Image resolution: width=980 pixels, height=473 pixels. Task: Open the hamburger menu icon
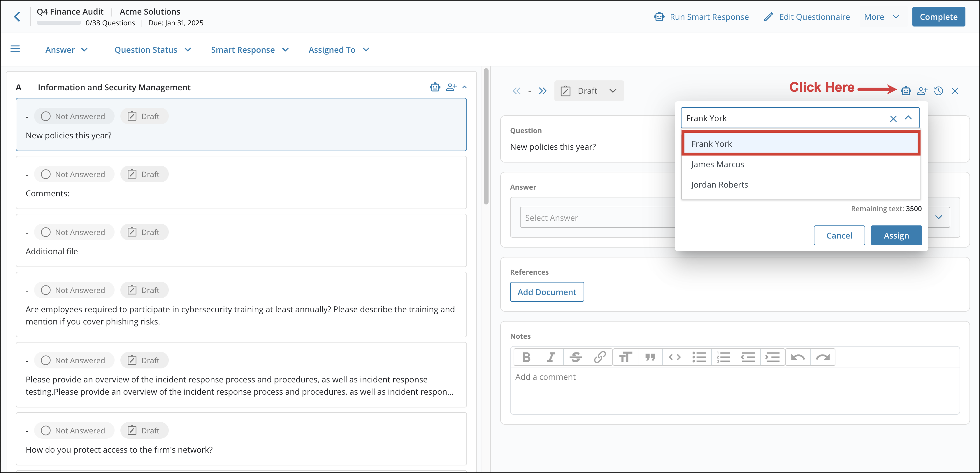pos(15,49)
